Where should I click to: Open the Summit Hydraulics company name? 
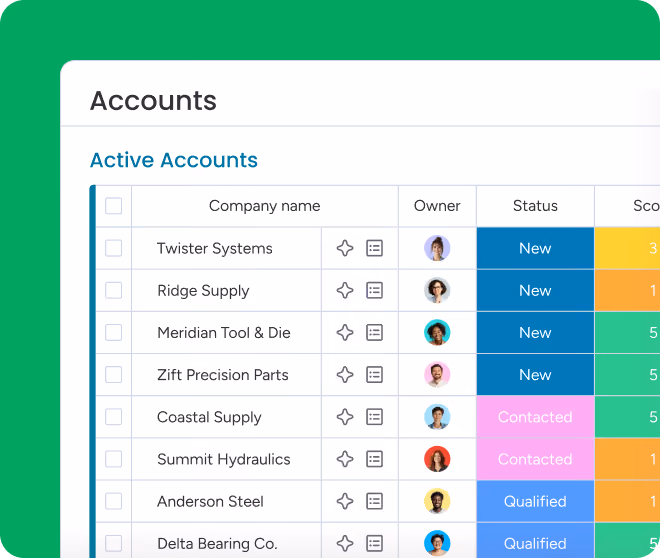coord(224,460)
